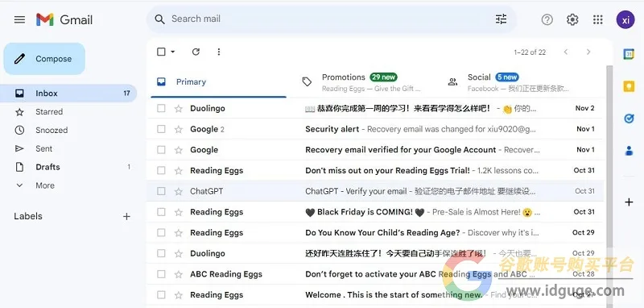Open Don't miss out Reading Eggs Trial email
The image size is (644, 308).
(375, 170)
